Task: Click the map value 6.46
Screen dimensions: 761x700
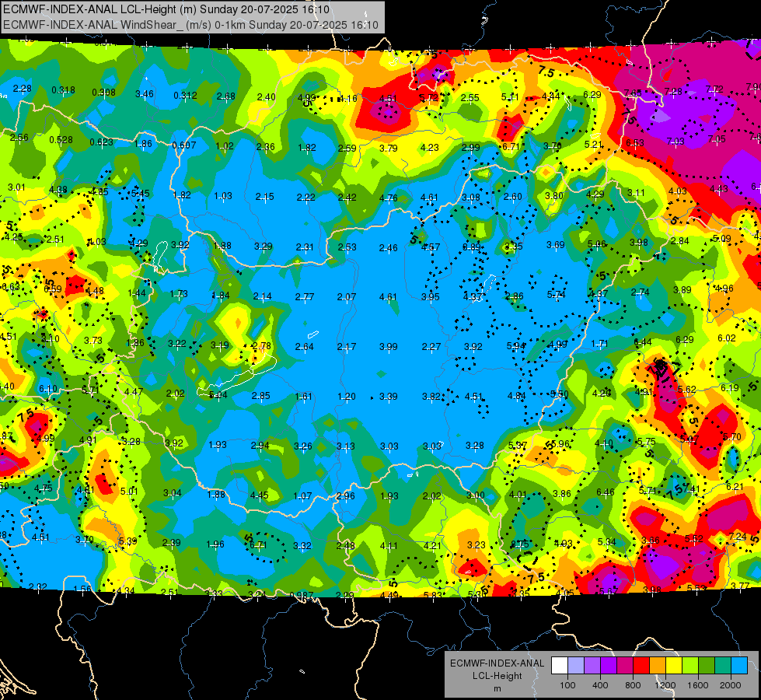Action: [x=606, y=492]
